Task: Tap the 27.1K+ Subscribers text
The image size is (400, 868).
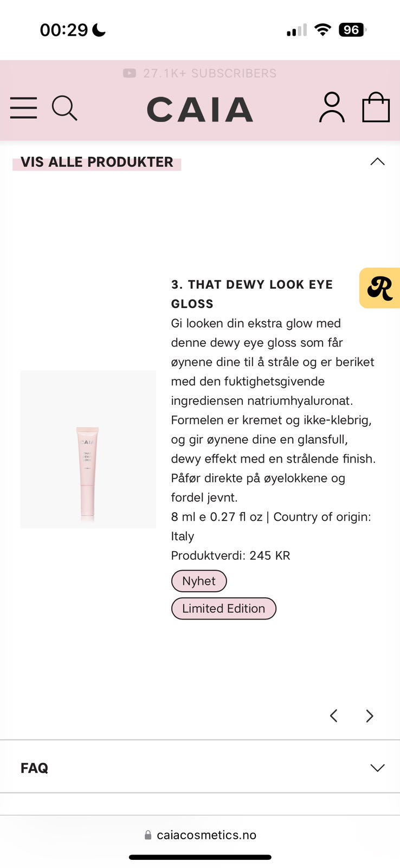Action: pos(210,73)
